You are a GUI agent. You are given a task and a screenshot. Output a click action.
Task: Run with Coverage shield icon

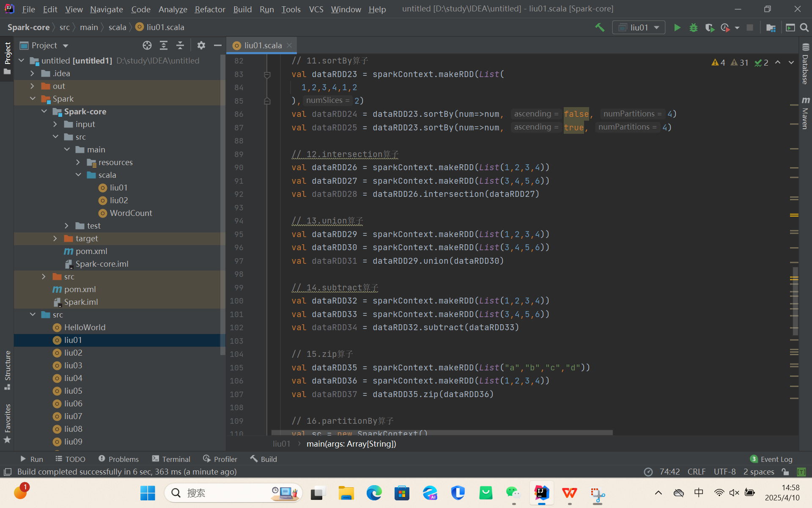click(710, 28)
